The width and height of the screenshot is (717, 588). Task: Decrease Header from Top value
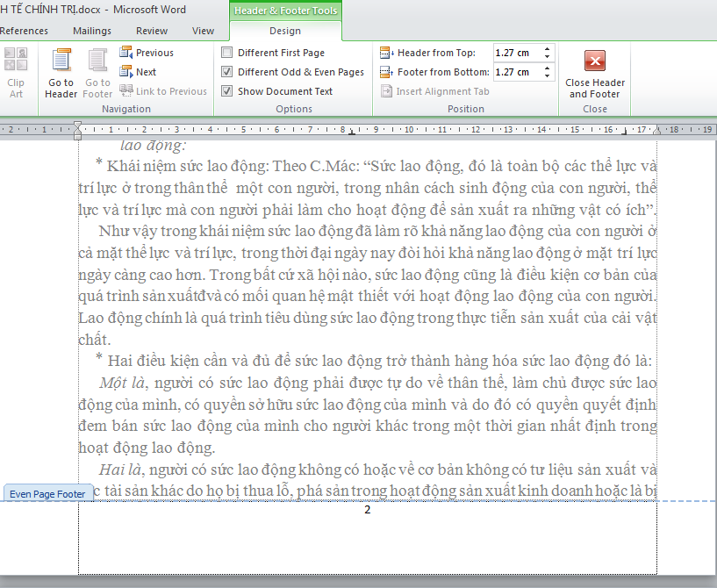tap(547, 56)
